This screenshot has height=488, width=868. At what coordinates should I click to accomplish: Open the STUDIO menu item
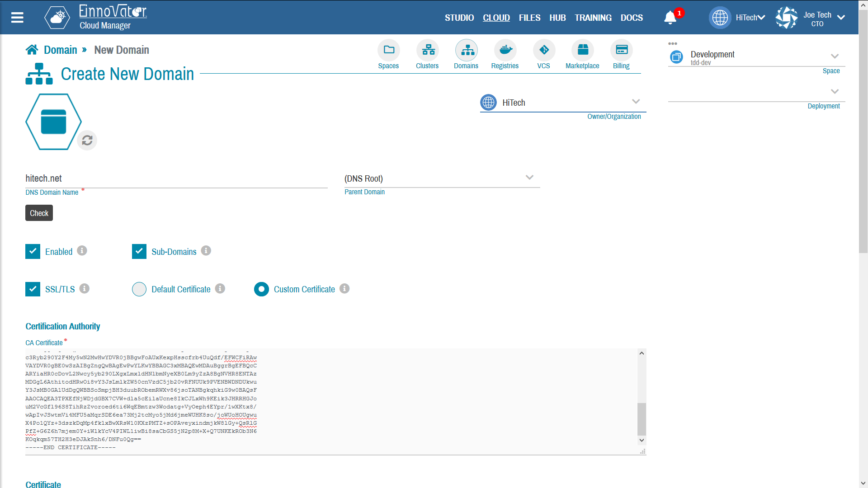coord(459,18)
